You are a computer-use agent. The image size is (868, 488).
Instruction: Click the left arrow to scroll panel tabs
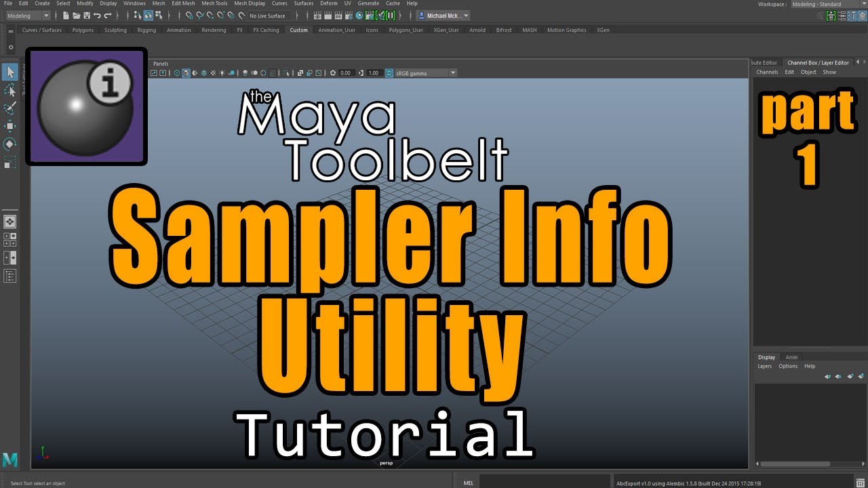pos(857,62)
